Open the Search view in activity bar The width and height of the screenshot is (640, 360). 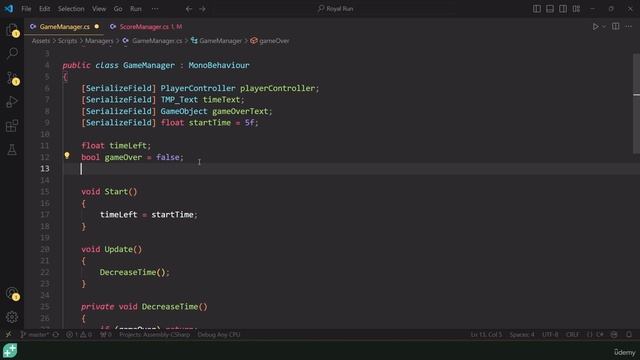(12, 53)
